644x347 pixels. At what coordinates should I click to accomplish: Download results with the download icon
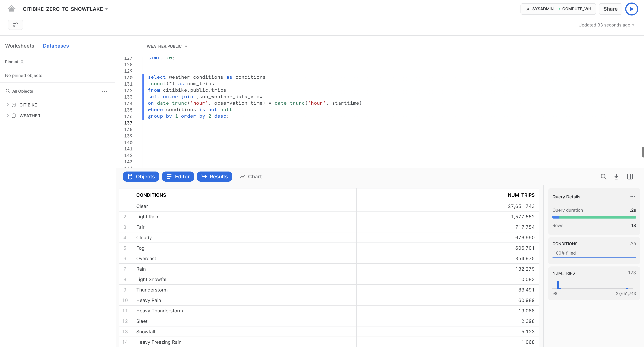coord(616,177)
